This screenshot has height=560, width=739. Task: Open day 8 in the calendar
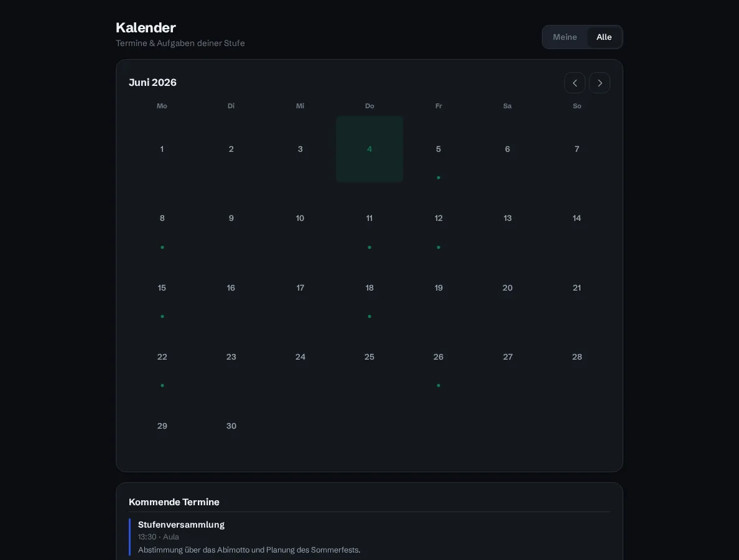(162, 218)
